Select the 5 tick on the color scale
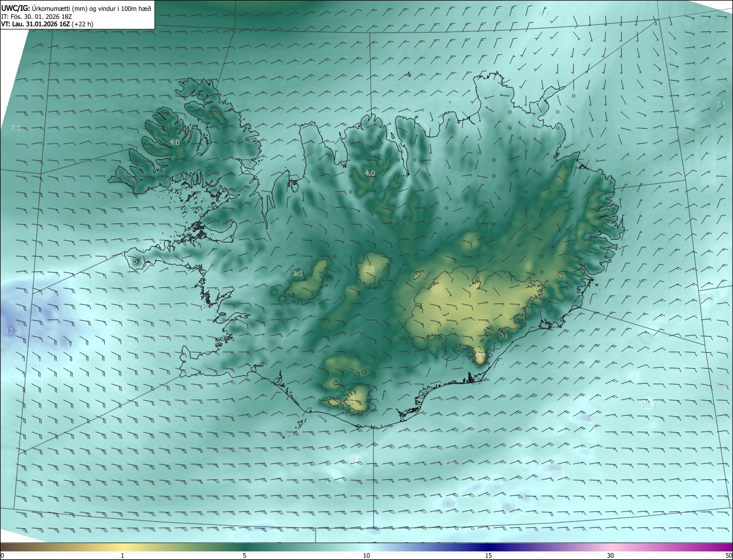 (245, 555)
